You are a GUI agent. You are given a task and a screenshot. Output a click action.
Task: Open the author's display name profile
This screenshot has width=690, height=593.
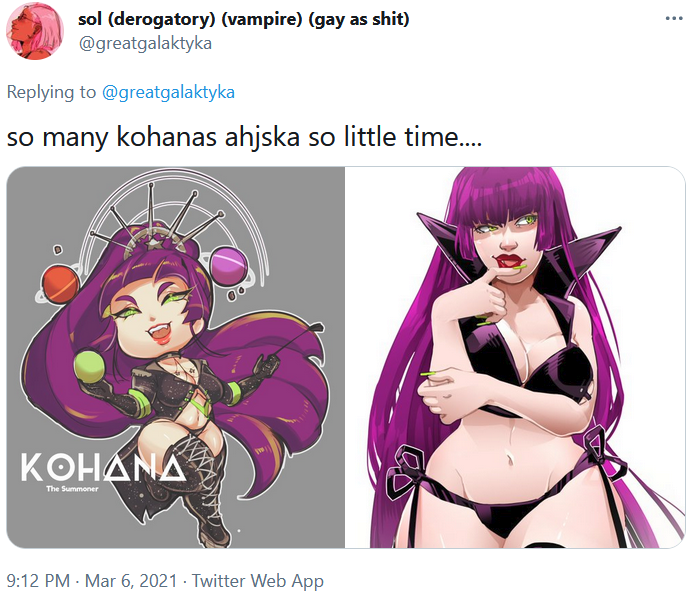click(243, 19)
